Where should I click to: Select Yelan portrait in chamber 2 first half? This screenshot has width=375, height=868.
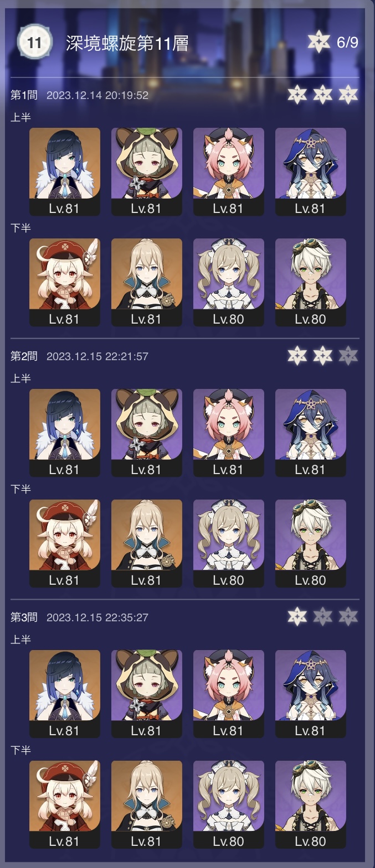[x=65, y=433]
